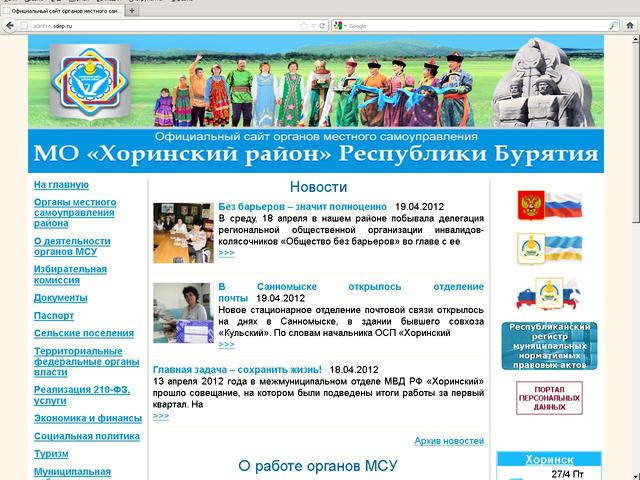Go to browser home page icon
Viewport: 640px width, 480px height.
pyautogui.click(x=631, y=26)
